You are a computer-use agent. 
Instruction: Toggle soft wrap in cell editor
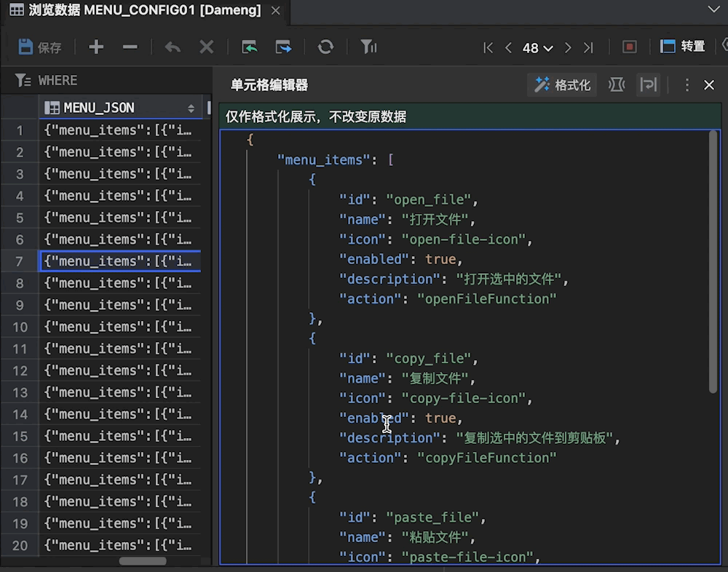tap(647, 85)
